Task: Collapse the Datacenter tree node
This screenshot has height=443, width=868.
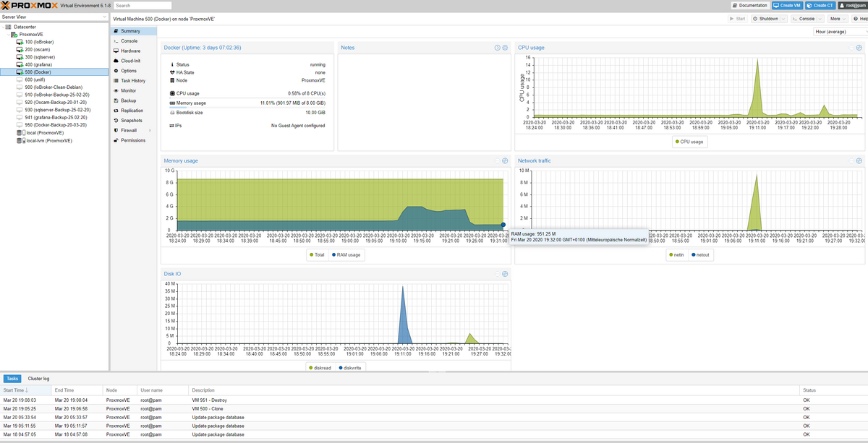Action: tap(3, 27)
